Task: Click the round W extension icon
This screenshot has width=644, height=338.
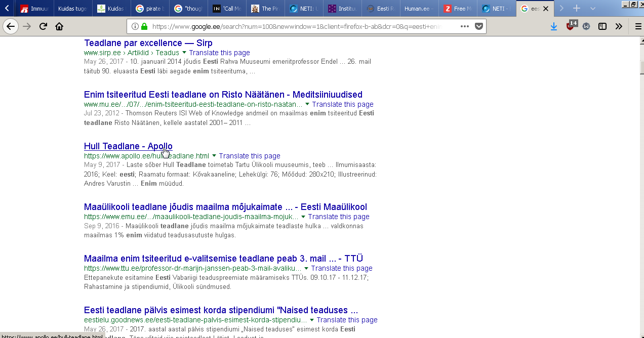Action: [x=586, y=26]
